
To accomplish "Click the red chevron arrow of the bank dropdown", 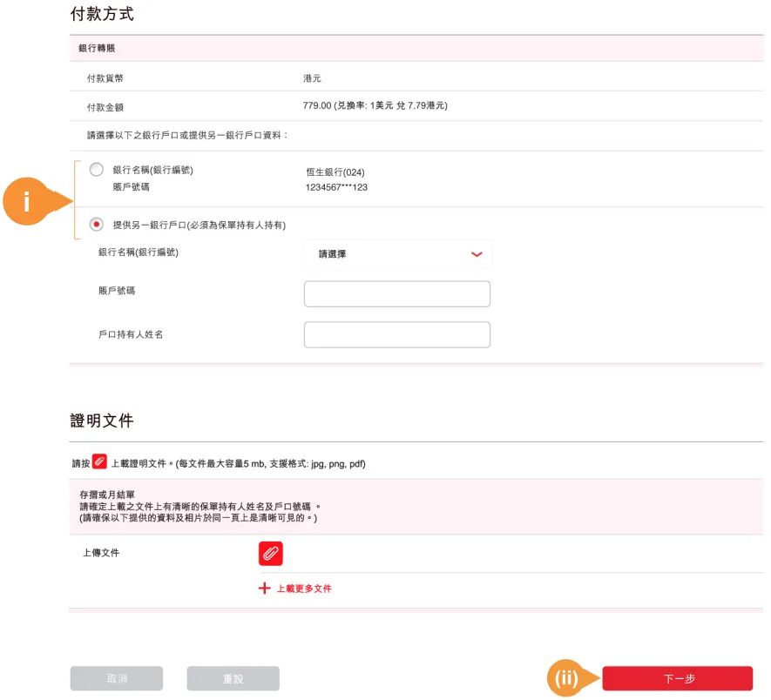I will 477,254.
